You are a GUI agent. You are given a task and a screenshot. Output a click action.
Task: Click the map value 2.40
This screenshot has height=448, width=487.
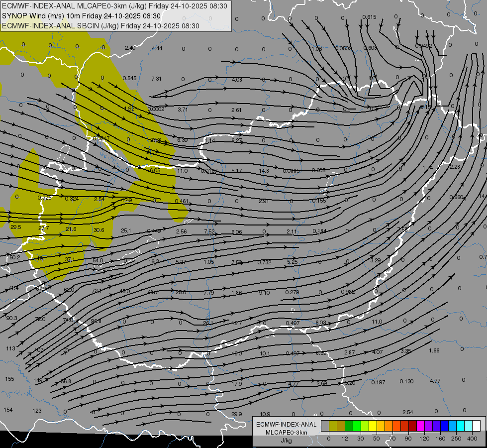tap(130, 48)
